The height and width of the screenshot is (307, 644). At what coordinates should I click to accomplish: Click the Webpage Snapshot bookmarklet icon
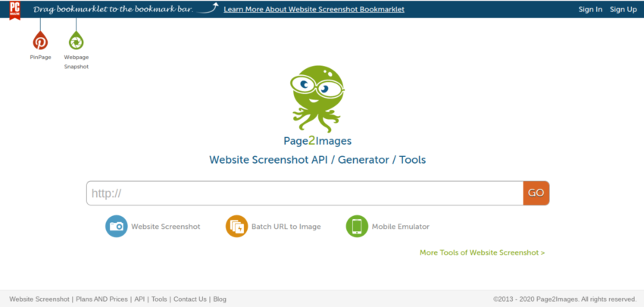(76, 42)
